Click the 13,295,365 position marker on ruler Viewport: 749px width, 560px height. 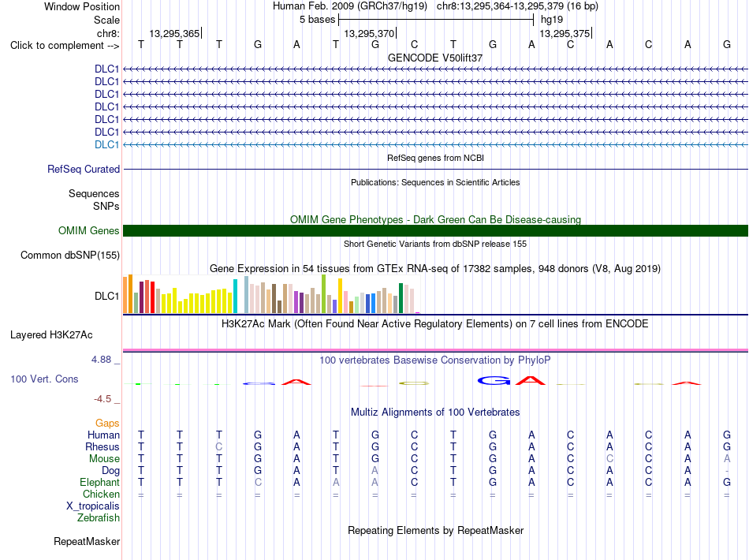point(175,33)
